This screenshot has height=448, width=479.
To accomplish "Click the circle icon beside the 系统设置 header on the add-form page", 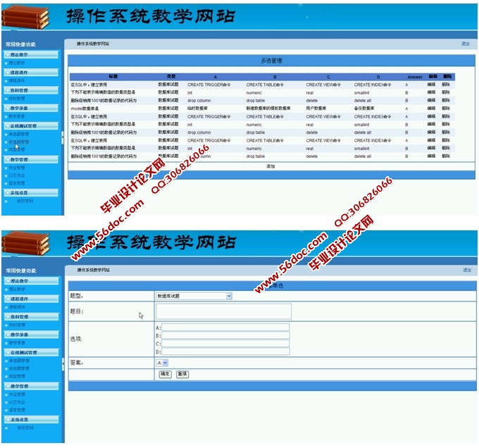I will (x=8, y=420).
